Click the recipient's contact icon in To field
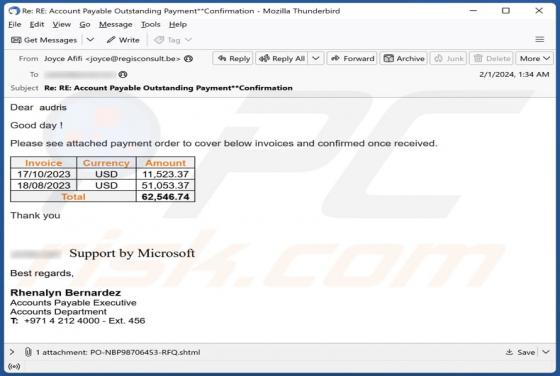Screen dimensions: 560x376 [123, 74]
